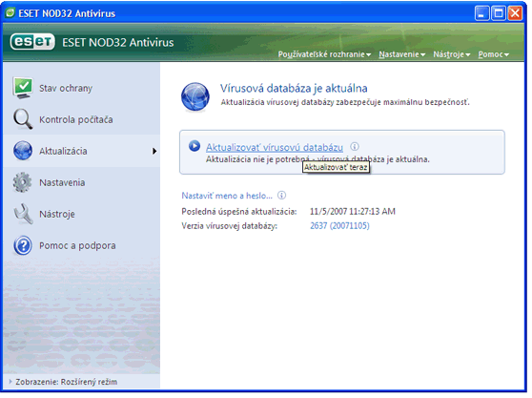The height and width of the screenshot is (398, 532).
Task: Click Nastaviť meno a heslo link
Action: (227, 196)
